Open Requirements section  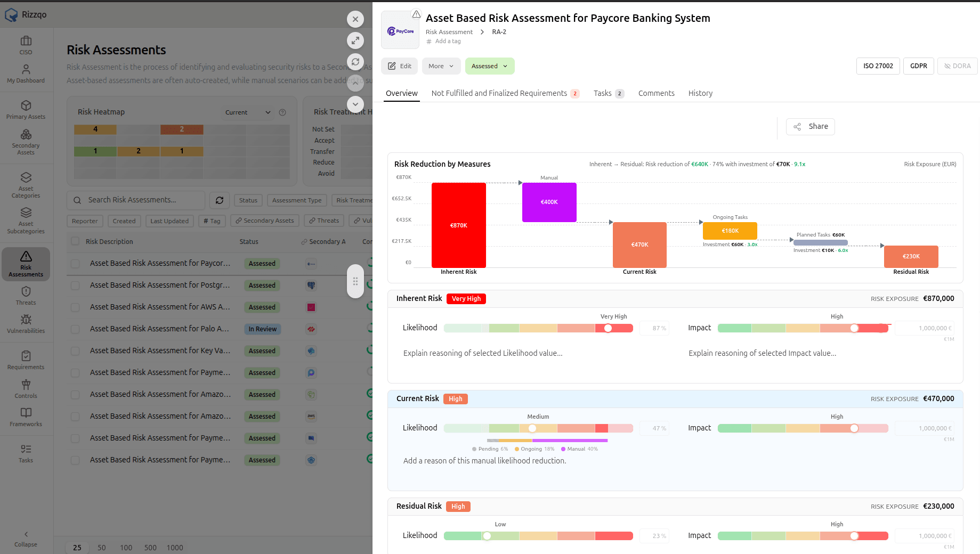coord(26,360)
